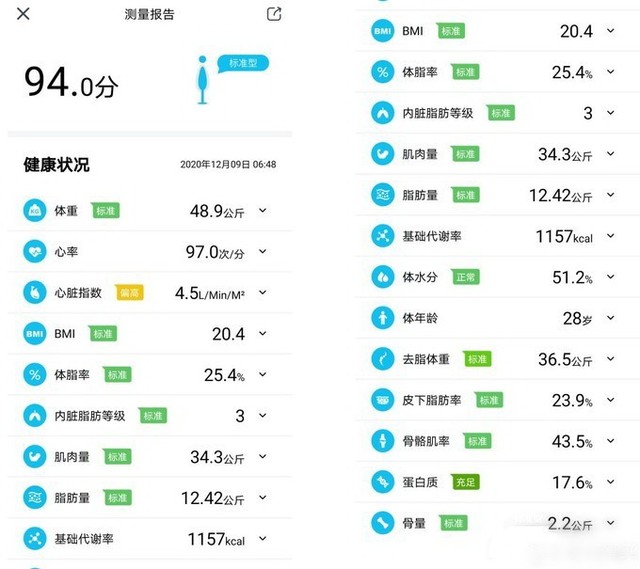Tap the blue body figure illustration
Viewport: 640px width, 569px height.
202,80
